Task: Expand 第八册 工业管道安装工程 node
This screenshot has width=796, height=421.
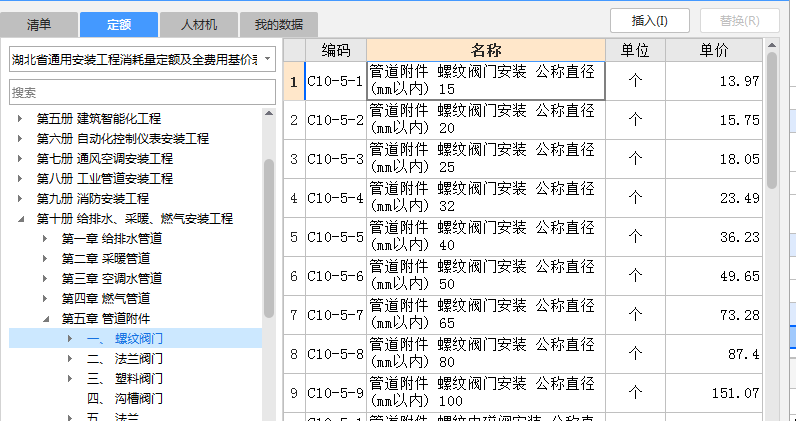Action: (20, 178)
